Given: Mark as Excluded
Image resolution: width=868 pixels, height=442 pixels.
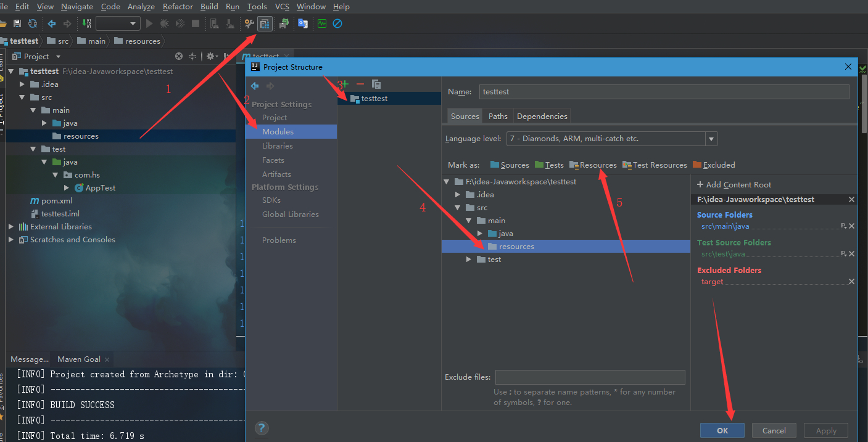Looking at the screenshot, I should (x=714, y=165).
